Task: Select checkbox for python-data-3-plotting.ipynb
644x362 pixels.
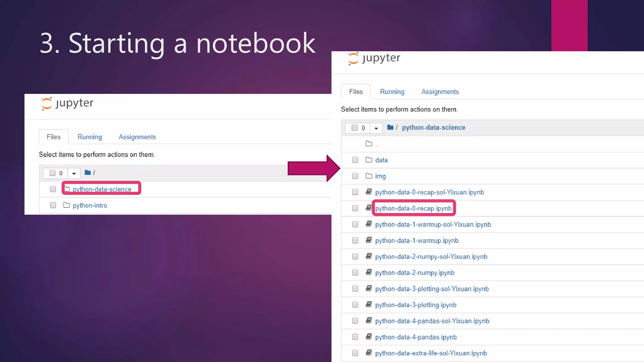Action: (x=355, y=304)
